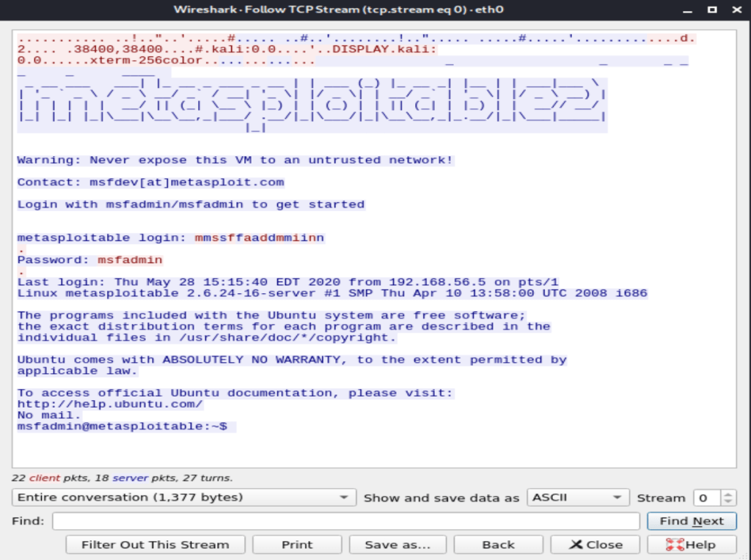This screenshot has width=751, height=560.
Task: Maximize the Follow TCP Stream window
Action: [x=711, y=10]
